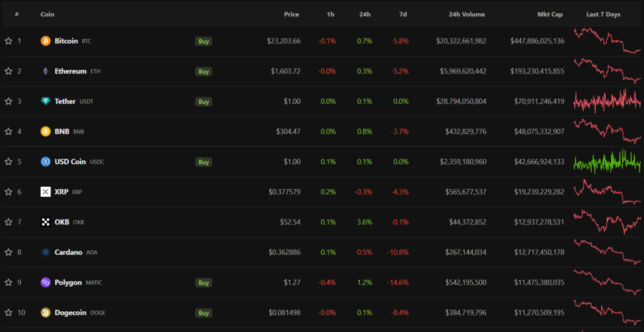Add Dogecoin to favorites with star

point(8,313)
